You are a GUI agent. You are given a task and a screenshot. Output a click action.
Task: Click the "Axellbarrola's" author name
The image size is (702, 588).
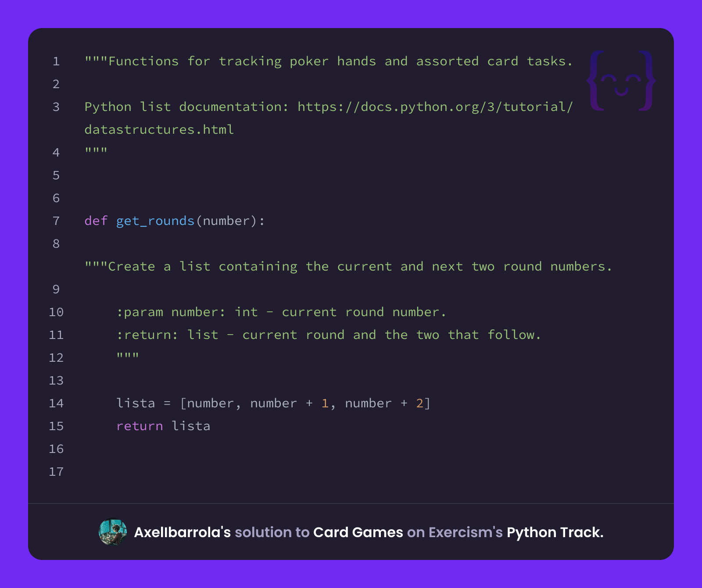click(x=182, y=532)
